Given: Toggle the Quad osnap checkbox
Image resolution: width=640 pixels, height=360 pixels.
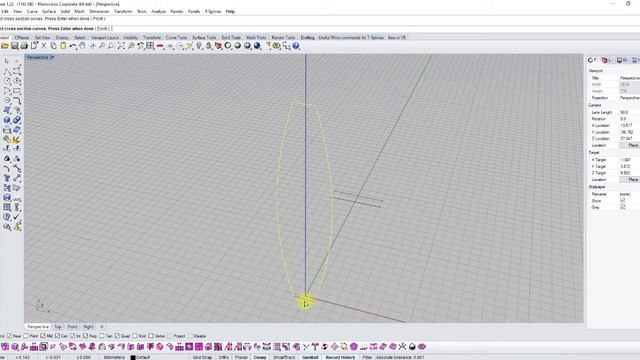Looking at the screenshot, I should coord(117,336).
